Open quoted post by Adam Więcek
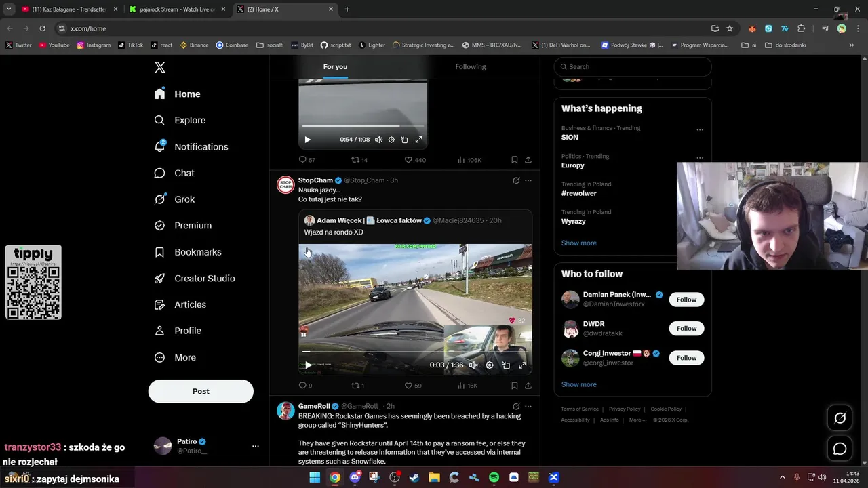This screenshot has width=868, height=488. 415,226
